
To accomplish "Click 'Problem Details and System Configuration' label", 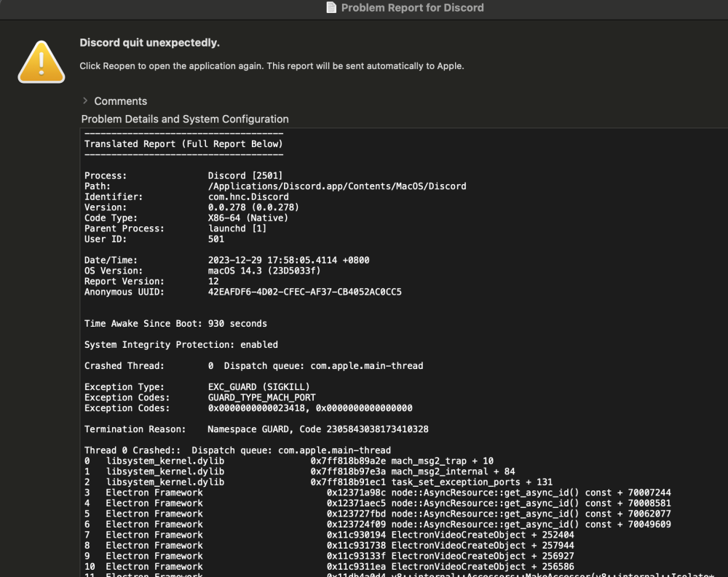I will [185, 119].
